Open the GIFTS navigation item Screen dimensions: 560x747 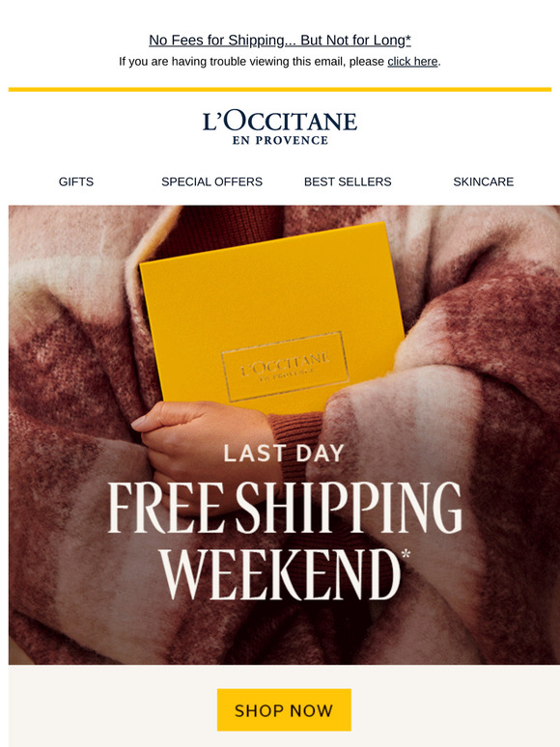(x=76, y=181)
